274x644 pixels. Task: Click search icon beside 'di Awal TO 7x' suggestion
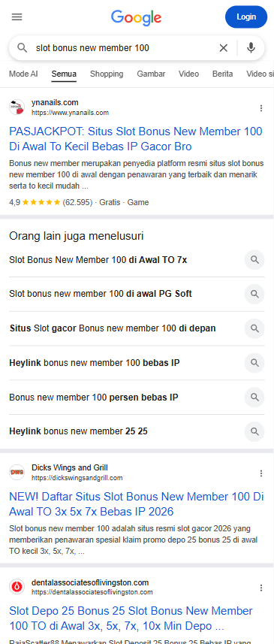point(254,260)
